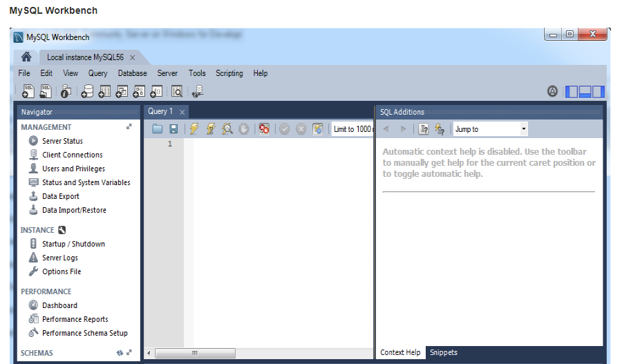The width and height of the screenshot is (631, 364).
Task: Open the Jump to dropdown
Action: click(490, 129)
